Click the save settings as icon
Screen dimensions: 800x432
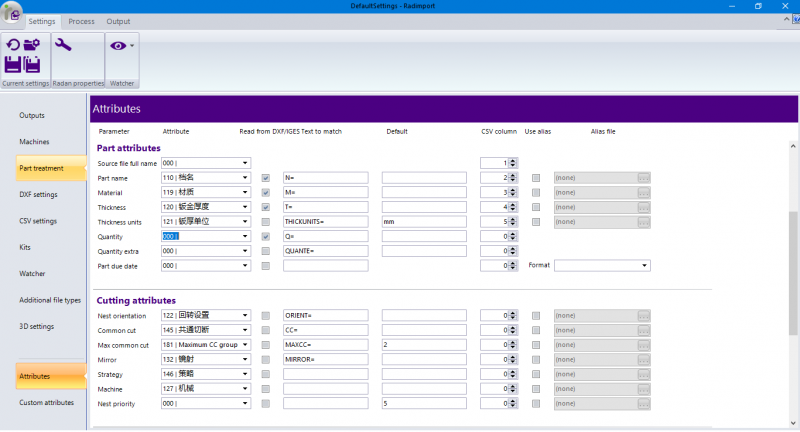[x=32, y=66]
